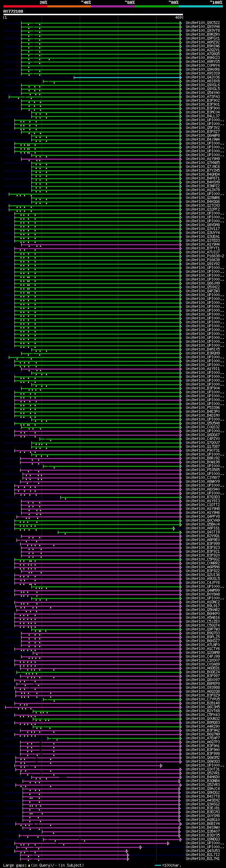The height and width of the screenshot is (868, 226).
Task: Select hit label UniRef100_P53396
Action: click(203, 407)
